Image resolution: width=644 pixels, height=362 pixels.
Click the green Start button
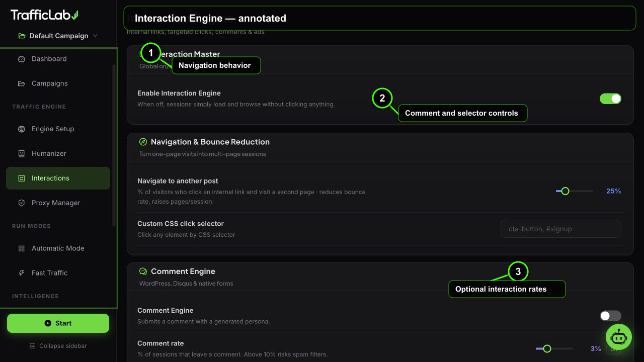point(58,323)
